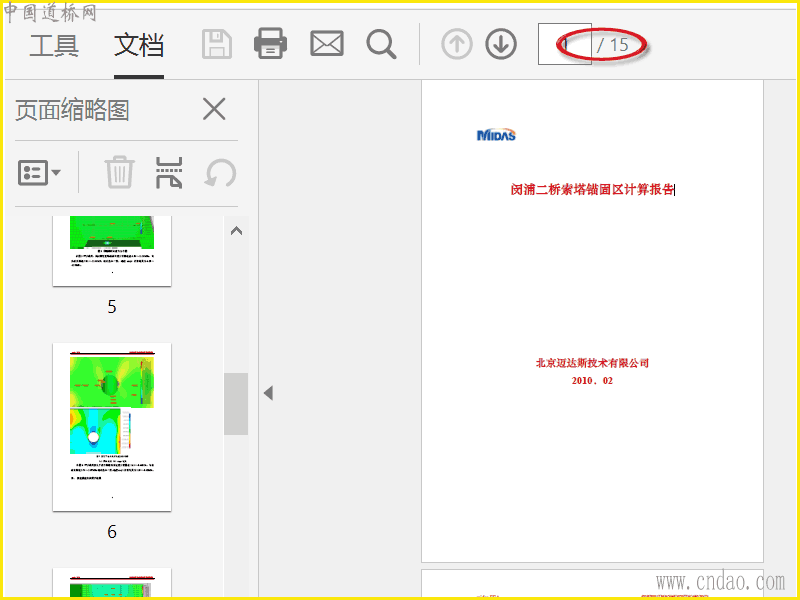The height and width of the screenshot is (600, 800).
Task: Go to the next page arrow
Action: [x=501, y=44]
